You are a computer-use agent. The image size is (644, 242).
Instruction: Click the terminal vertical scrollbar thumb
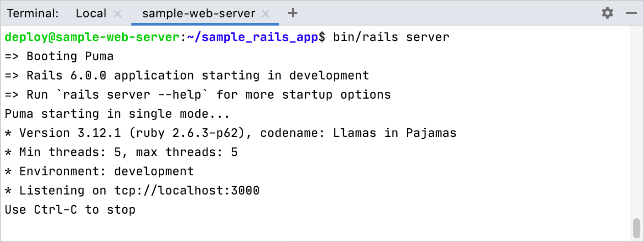click(636, 227)
